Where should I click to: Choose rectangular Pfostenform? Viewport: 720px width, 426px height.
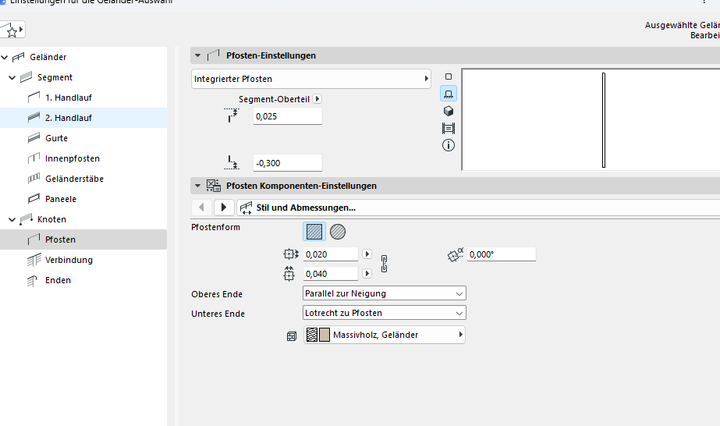click(x=315, y=232)
